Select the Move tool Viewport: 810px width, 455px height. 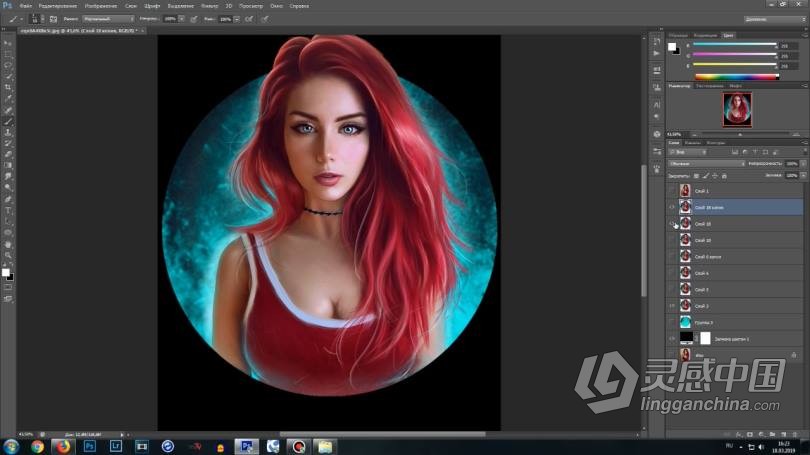pyautogui.click(x=8, y=43)
